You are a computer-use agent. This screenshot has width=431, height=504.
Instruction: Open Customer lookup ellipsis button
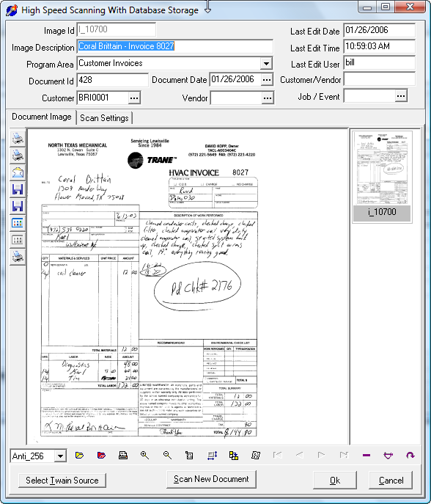pyautogui.click(x=134, y=98)
